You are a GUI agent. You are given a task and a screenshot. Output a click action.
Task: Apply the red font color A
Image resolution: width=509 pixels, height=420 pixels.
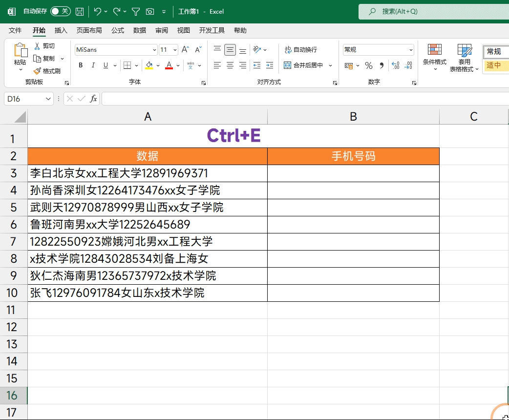pos(169,65)
